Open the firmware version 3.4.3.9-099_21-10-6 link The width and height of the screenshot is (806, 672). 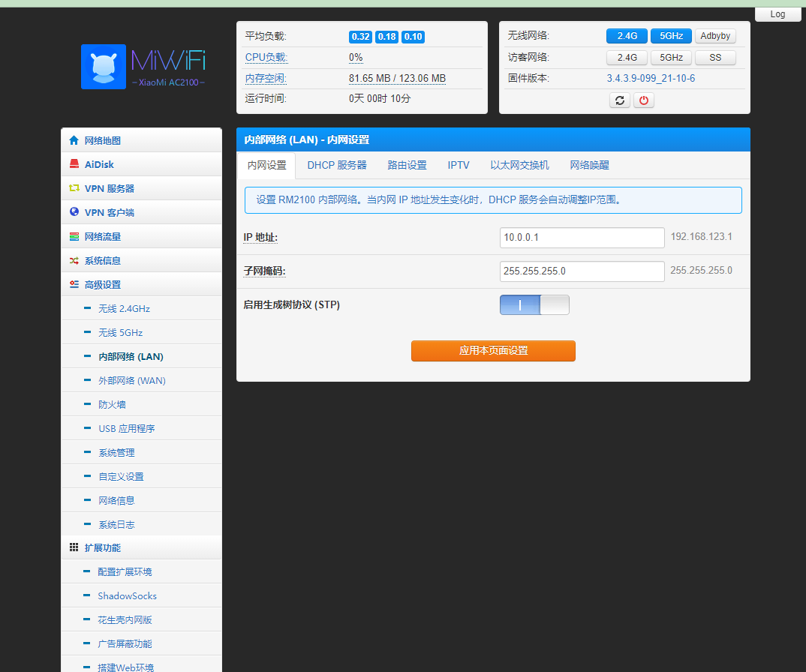coord(651,78)
